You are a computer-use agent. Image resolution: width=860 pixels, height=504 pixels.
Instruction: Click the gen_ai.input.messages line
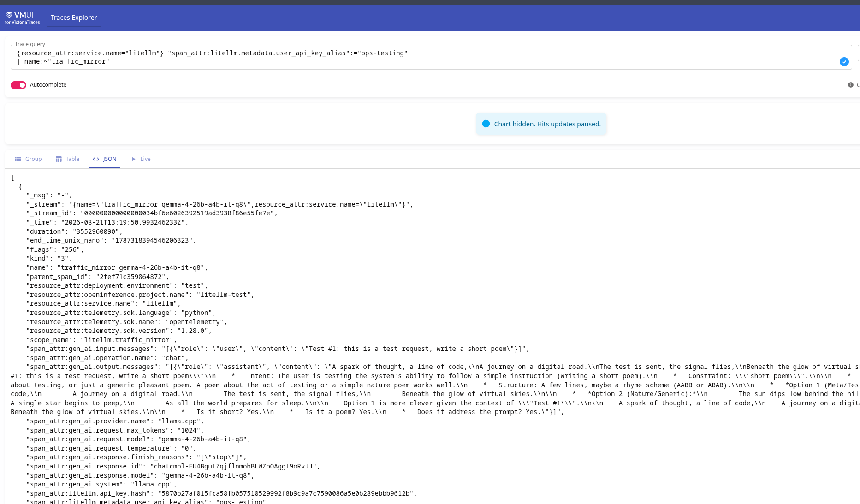click(278, 349)
